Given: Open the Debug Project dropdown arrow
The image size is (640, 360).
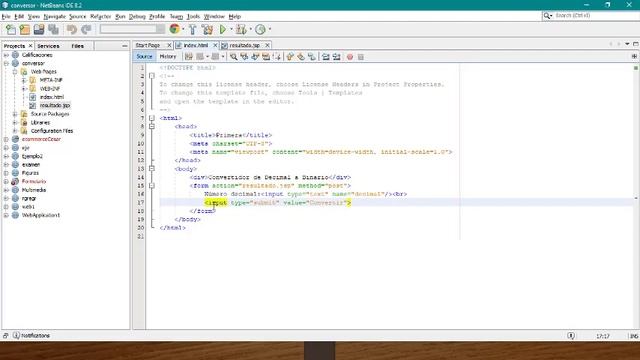Looking at the screenshot, I should (x=250, y=29).
